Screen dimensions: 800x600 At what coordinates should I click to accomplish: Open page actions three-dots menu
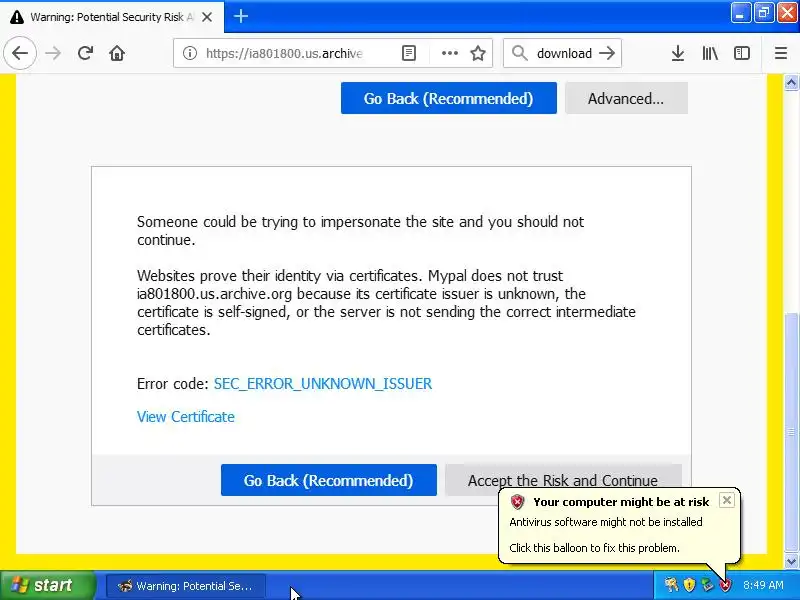[x=449, y=53]
